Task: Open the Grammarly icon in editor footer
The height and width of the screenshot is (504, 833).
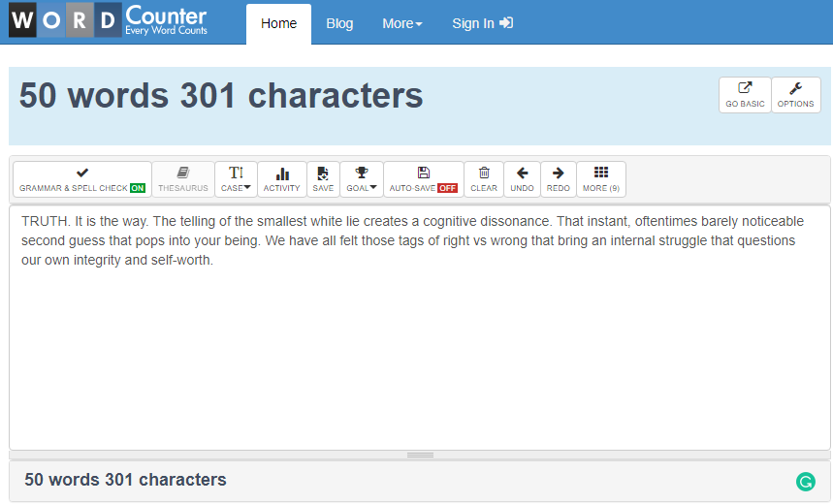Action: pos(806,482)
